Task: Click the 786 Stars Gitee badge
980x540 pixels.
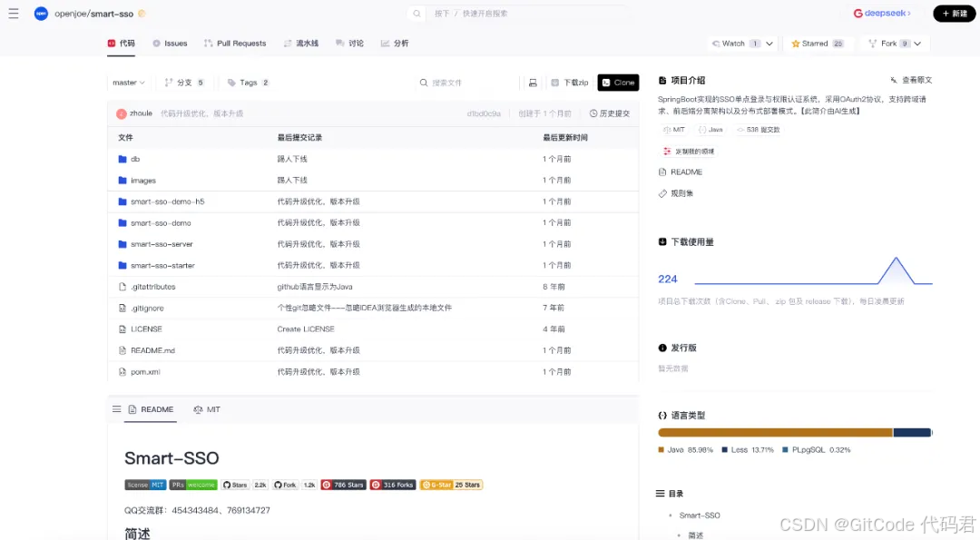Action: click(343, 485)
